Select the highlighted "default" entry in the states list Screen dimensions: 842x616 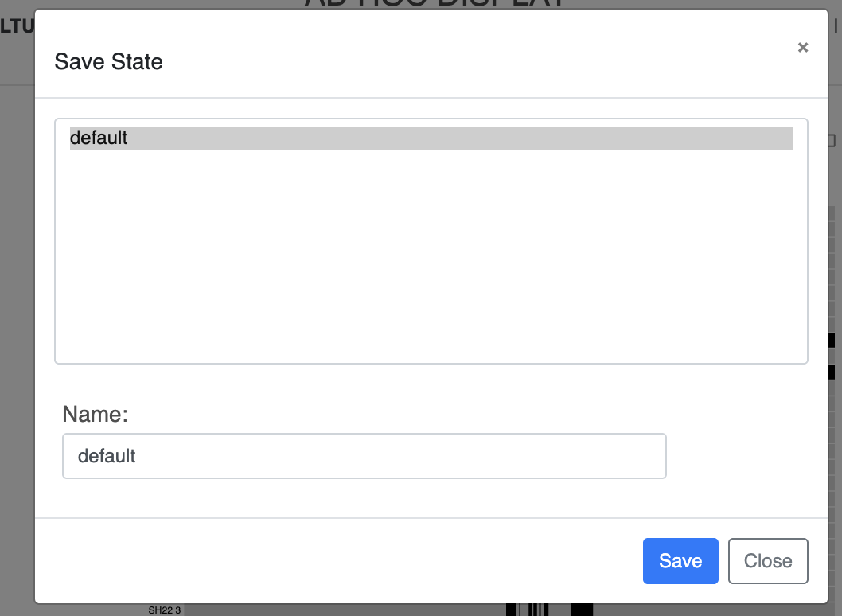[x=431, y=138]
